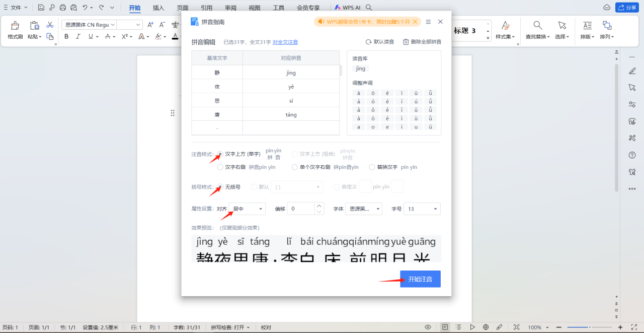Open sidebar help question mark icon

click(632, 155)
